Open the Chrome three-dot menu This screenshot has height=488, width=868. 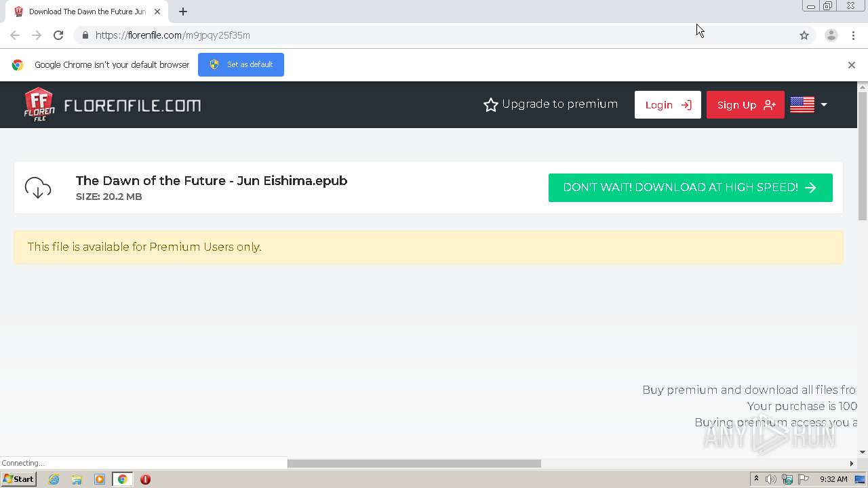point(853,35)
